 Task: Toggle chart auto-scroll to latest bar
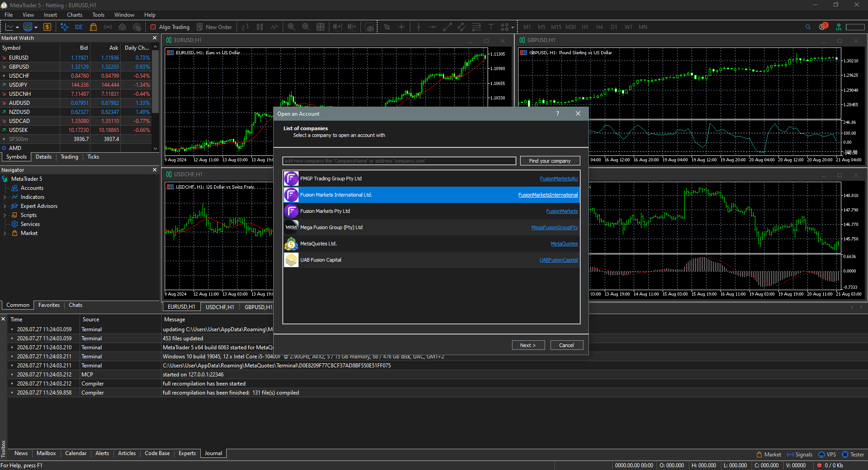[337, 27]
